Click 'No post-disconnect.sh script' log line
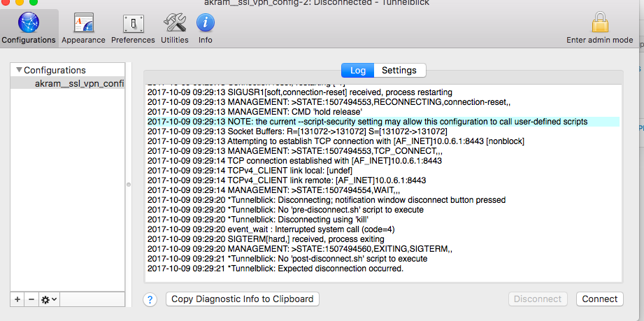 pyautogui.click(x=287, y=259)
